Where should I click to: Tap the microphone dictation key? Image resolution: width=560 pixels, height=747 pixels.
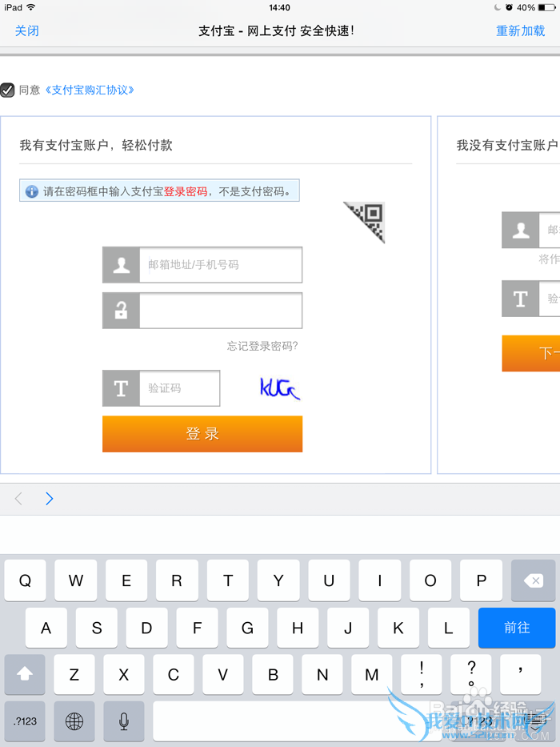click(x=124, y=721)
